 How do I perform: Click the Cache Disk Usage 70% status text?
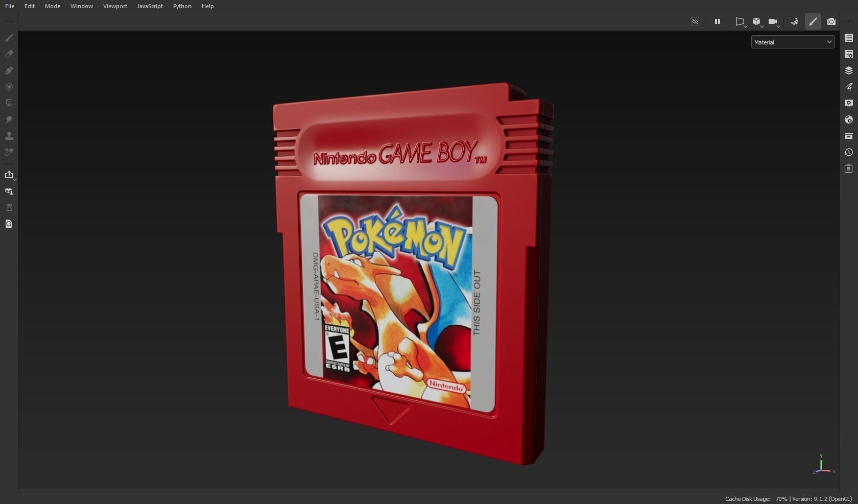pos(756,499)
